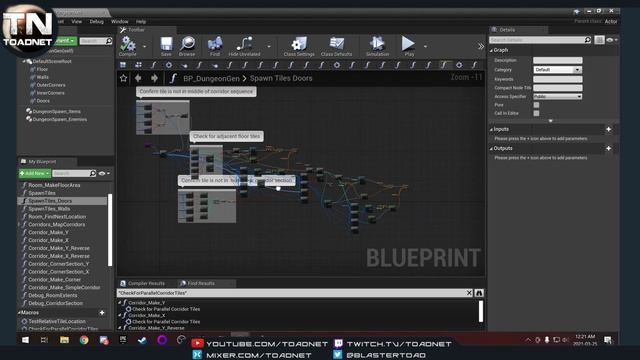The height and width of the screenshot is (360, 640).
Task: Open Class Defaults
Action: coord(336,46)
